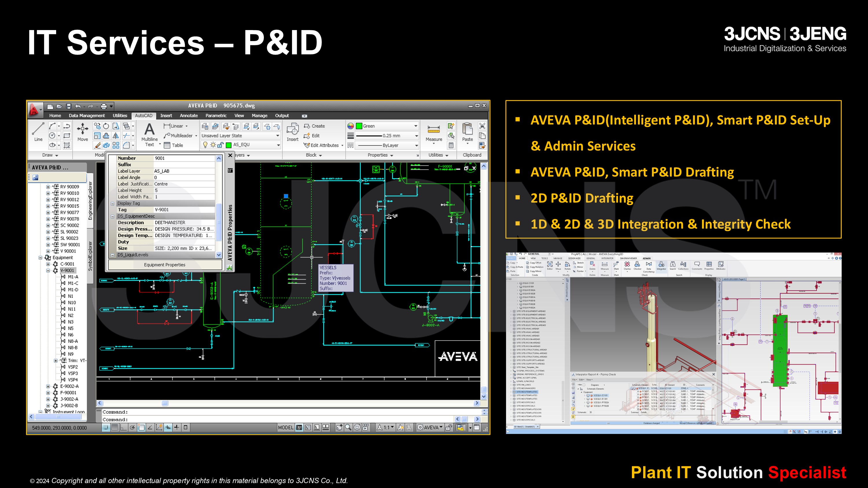Open the Green object color dropdown
Image resolution: width=868 pixels, height=488 pixels.
pos(387,126)
